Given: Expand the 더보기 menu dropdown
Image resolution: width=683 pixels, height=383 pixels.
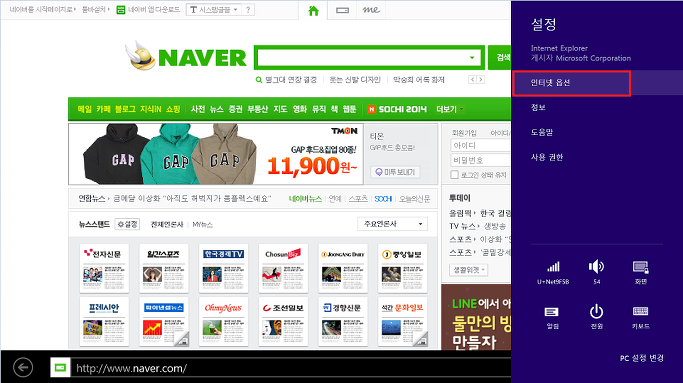Looking at the screenshot, I should click(x=450, y=109).
